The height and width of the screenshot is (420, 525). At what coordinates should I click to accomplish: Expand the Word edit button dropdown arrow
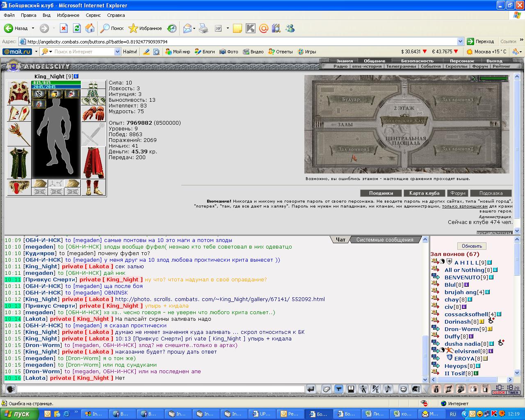228,28
